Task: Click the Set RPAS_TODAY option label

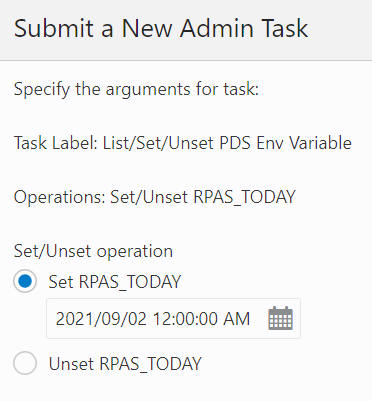Action: [x=114, y=282]
